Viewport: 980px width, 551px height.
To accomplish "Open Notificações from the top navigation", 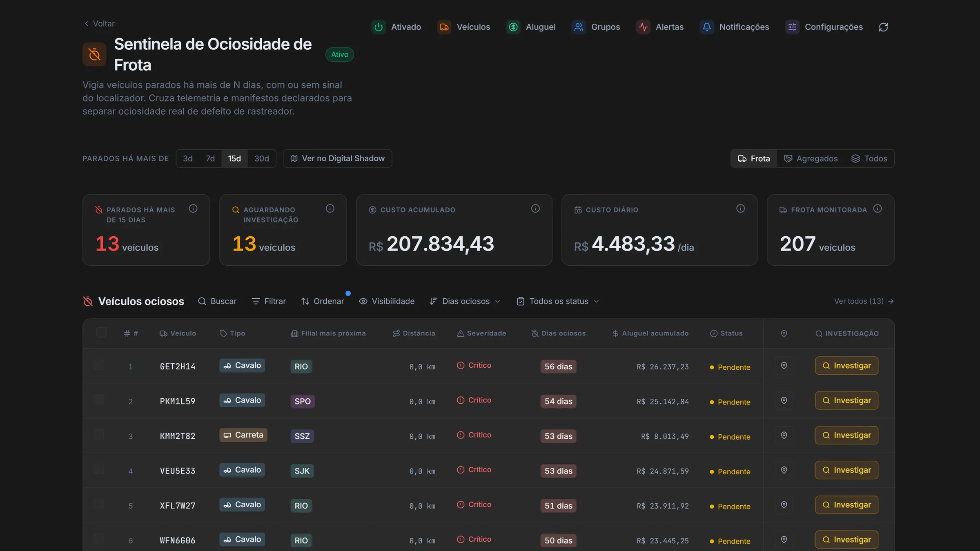I will [x=735, y=27].
